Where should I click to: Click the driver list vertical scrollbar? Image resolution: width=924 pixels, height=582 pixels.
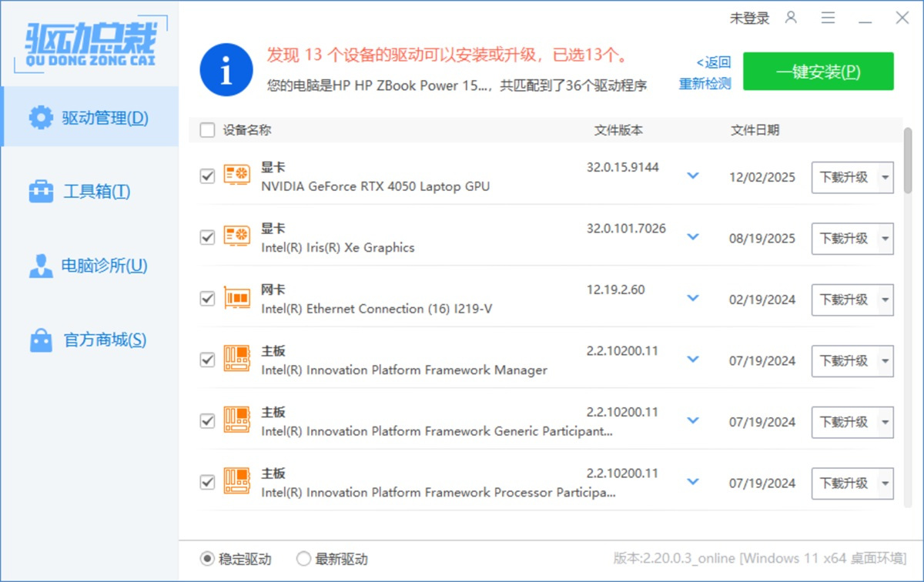(x=908, y=162)
